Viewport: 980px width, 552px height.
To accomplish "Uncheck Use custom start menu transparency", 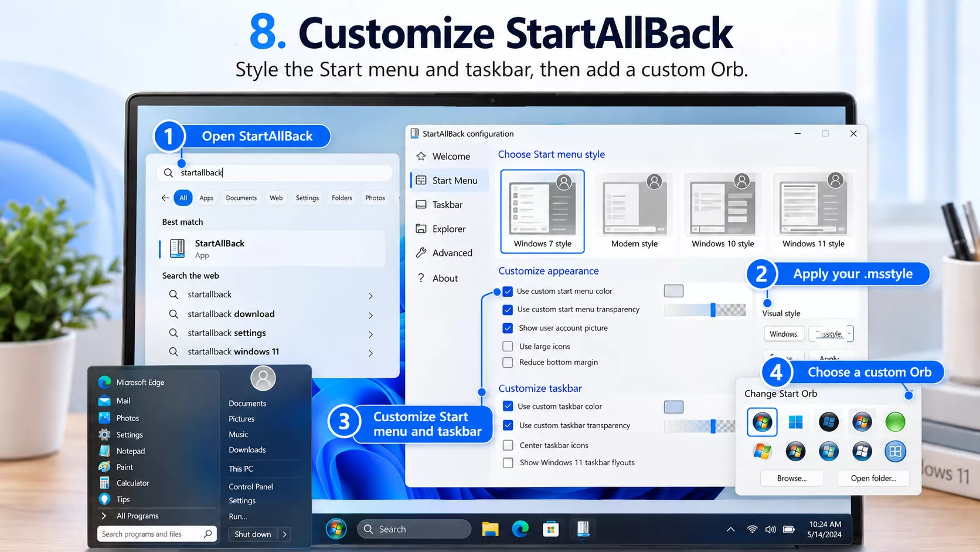I will pos(508,310).
